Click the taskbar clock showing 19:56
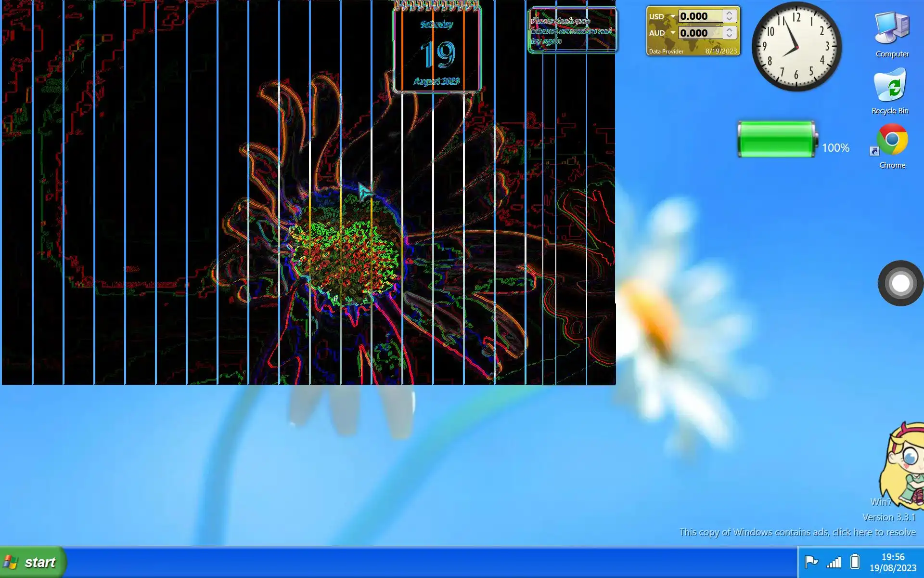This screenshot has height=578, width=924. (x=892, y=562)
